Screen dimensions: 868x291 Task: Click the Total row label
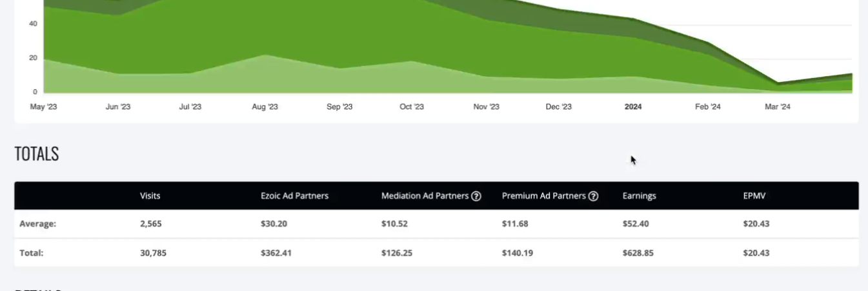31,253
